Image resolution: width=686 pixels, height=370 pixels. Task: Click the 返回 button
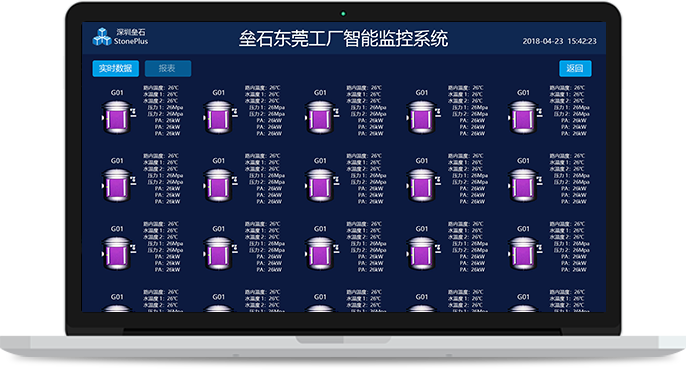[575, 69]
